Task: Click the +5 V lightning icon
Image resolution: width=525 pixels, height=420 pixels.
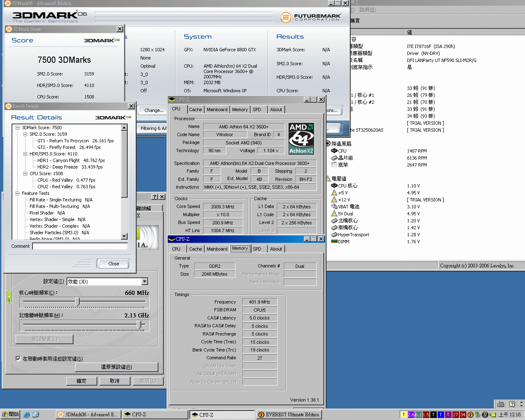Action: click(x=334, y=193)
